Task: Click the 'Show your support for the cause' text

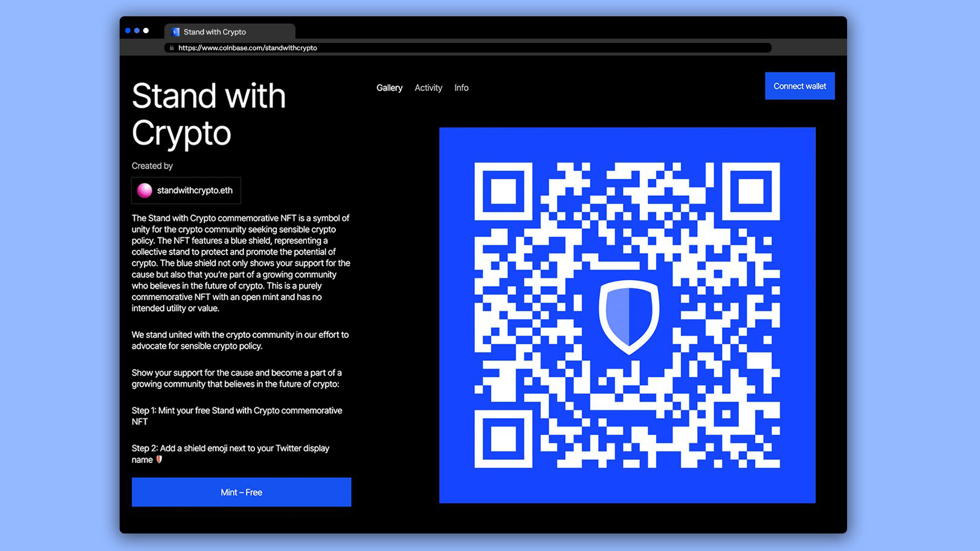Action: [x=236, y=378]
